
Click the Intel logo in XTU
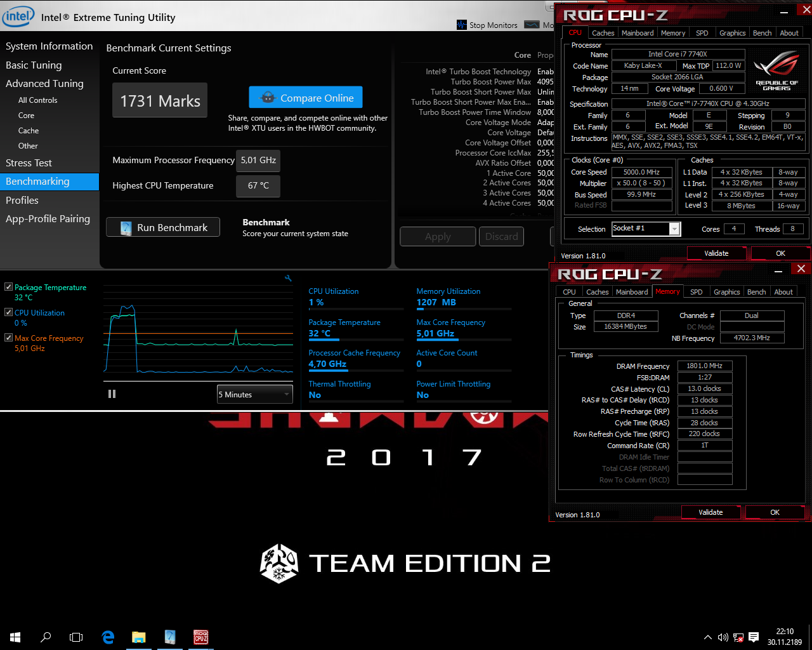pyautogui.click(x=18, y=16)
